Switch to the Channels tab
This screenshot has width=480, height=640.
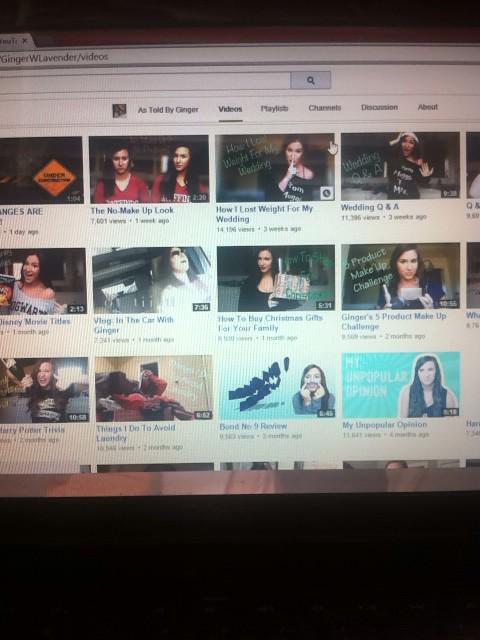[x=324, y=108]
